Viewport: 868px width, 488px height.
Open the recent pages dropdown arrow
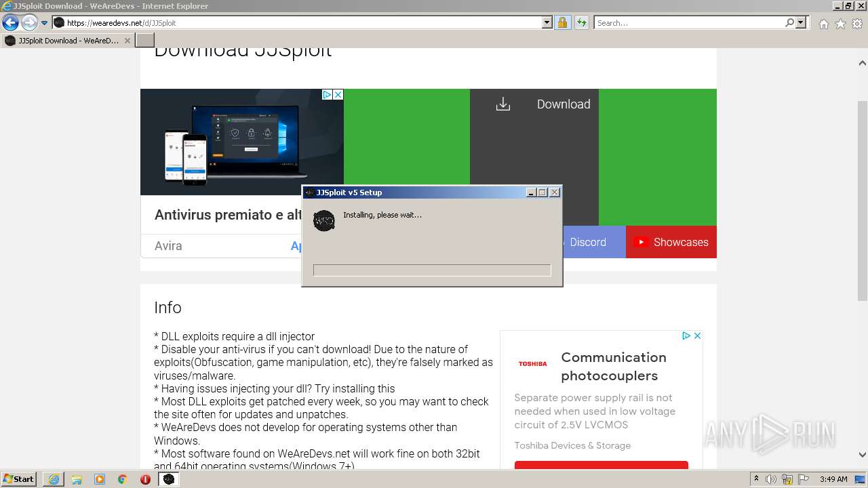[44, 23]
